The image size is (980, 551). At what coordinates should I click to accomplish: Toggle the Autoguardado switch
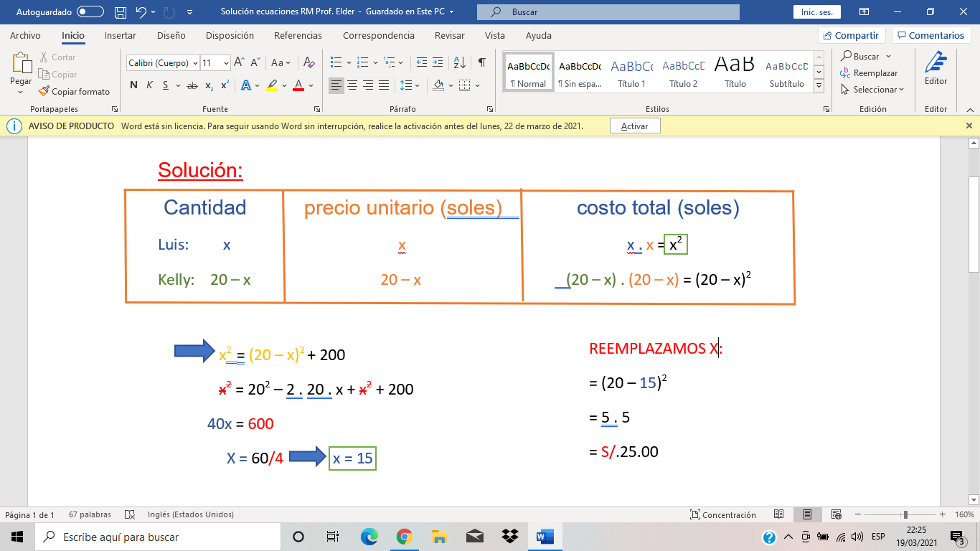pos(90,12)
